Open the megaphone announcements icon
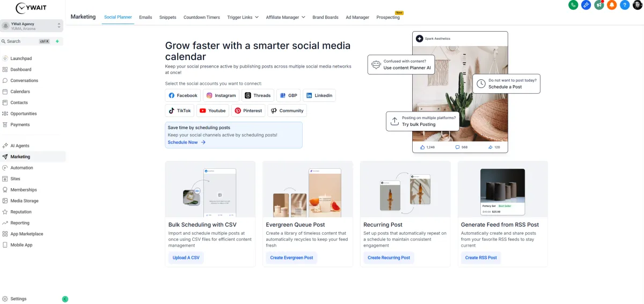644x304 pixels. (599, 5)
